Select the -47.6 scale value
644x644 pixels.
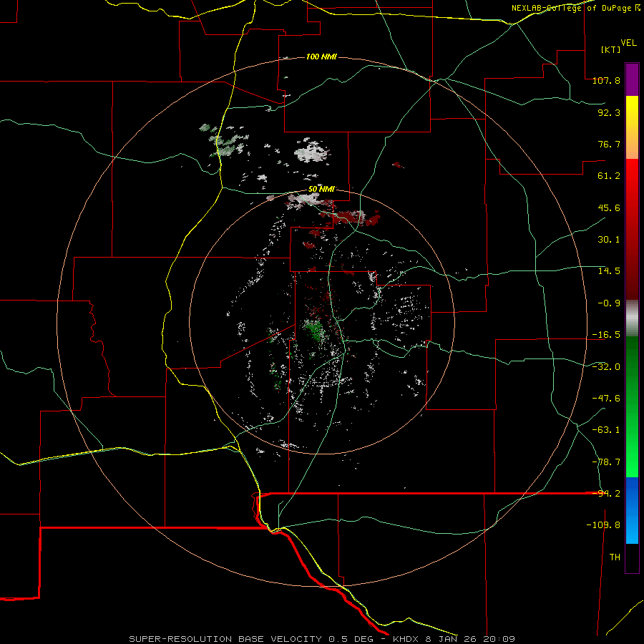click(x=606, y=399)
